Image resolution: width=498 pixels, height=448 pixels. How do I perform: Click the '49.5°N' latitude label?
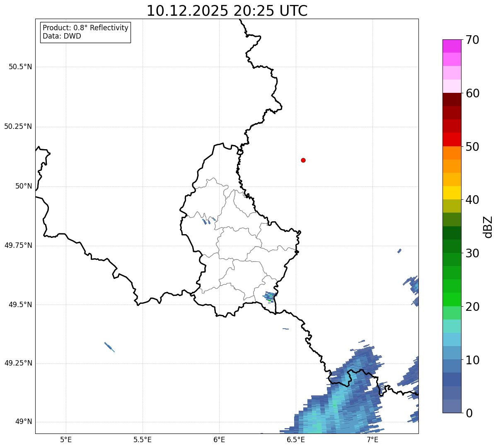coord(20,305)
